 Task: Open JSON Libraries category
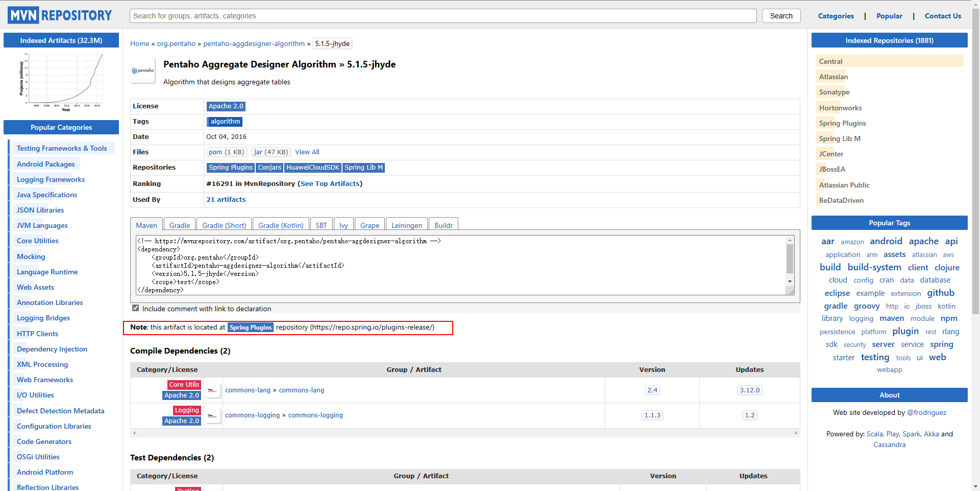40,211
